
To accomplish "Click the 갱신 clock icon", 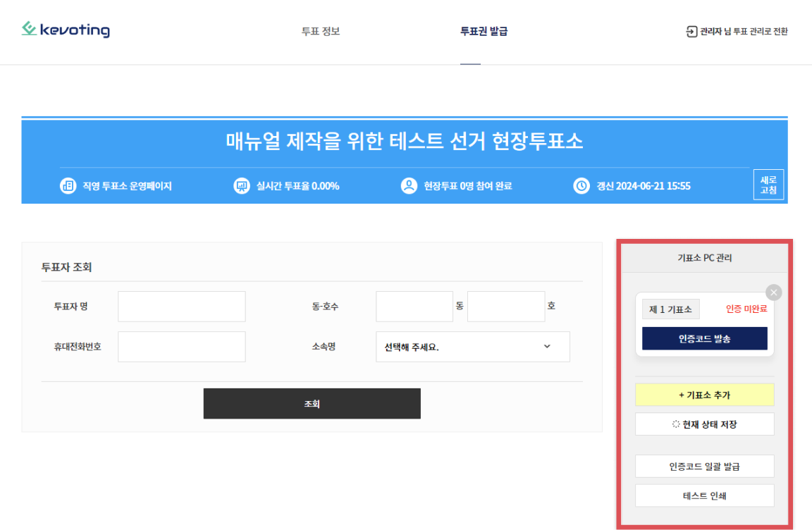I will (x=582, y=187).
